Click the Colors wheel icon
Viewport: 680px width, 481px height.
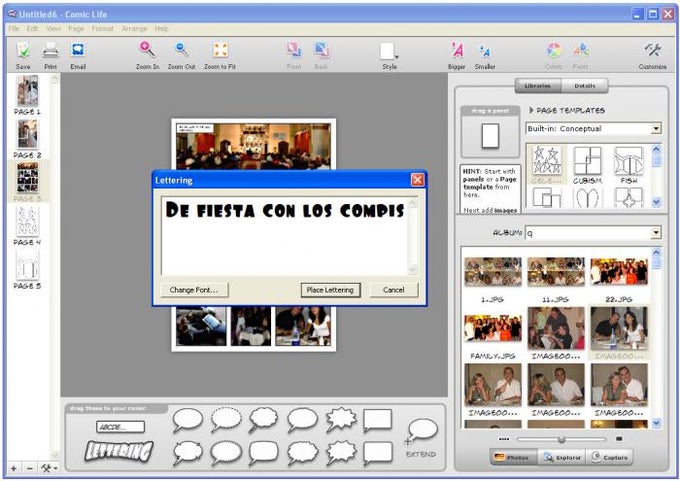point(553,51)
